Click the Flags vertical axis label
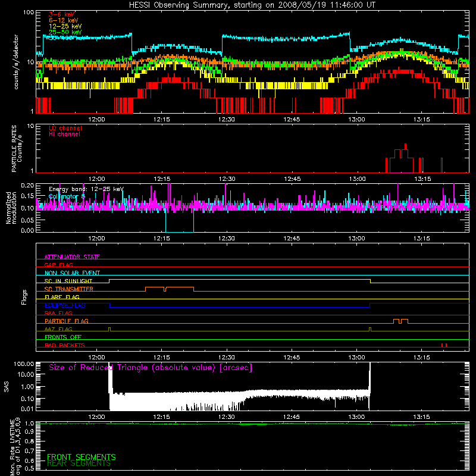This screenshot has height=476, width=476. coord(24,297)
